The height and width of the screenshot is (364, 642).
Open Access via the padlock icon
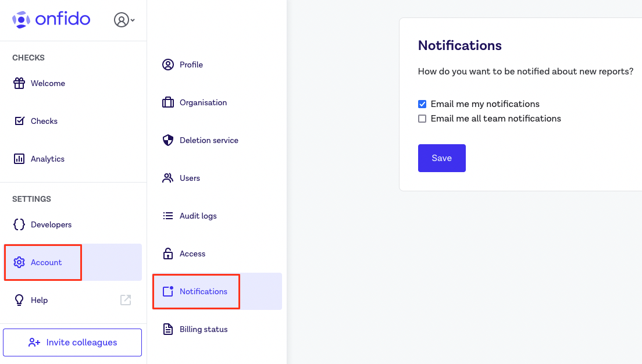168,254
